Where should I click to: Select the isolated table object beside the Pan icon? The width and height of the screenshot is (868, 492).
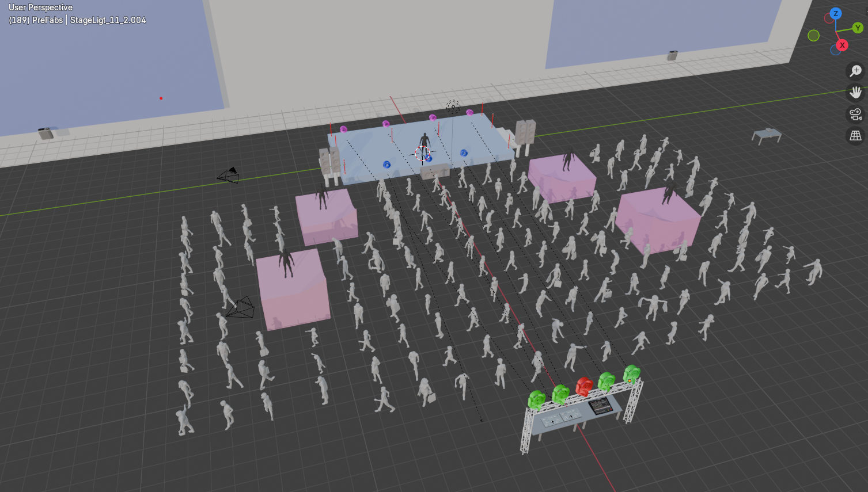(x=767, y=136)
